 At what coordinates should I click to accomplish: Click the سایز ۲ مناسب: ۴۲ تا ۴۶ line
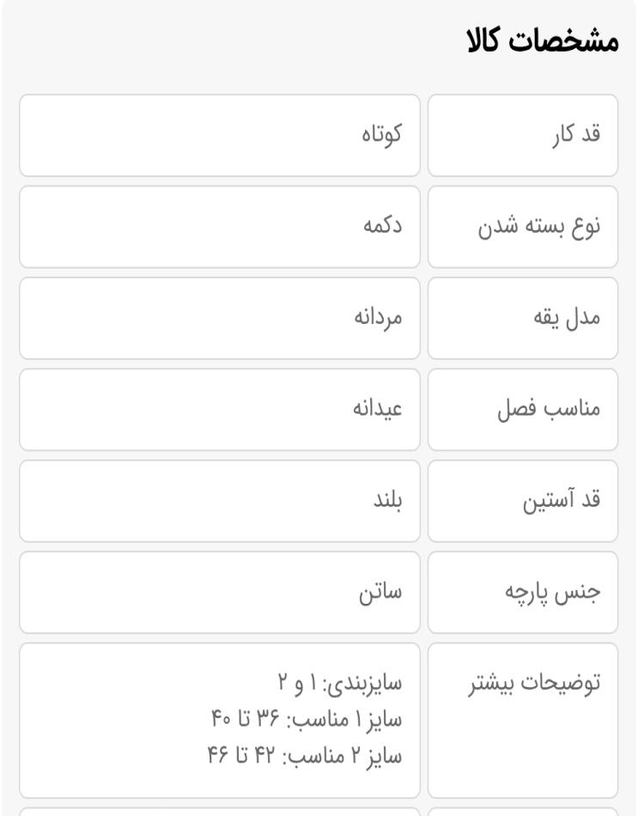coord(305,756)
